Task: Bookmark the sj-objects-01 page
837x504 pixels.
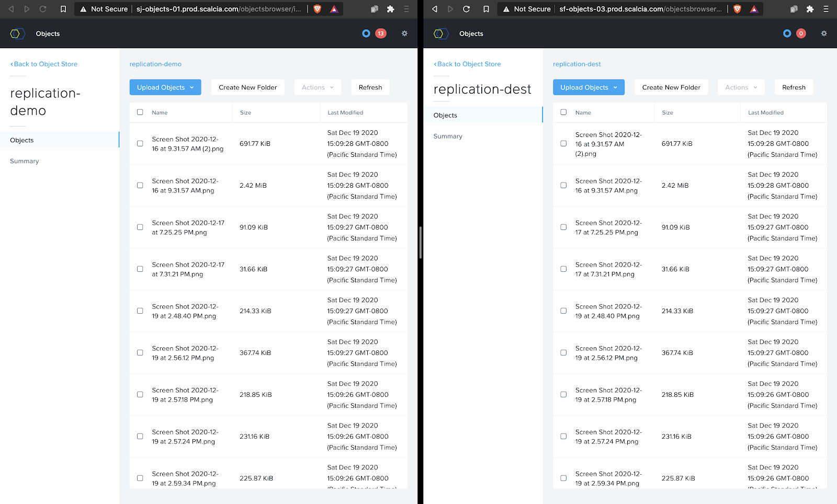Action: (63, 9)
